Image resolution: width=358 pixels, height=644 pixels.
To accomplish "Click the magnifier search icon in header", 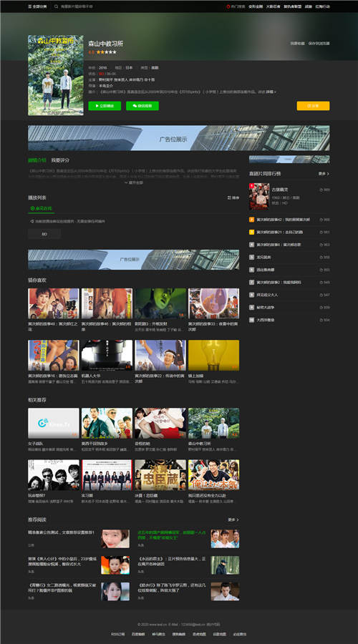I will [x=57, y=6].
